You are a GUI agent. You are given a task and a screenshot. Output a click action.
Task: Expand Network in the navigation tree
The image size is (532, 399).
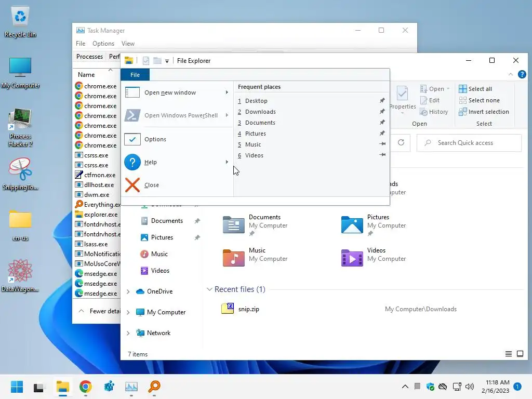(128, 333)
